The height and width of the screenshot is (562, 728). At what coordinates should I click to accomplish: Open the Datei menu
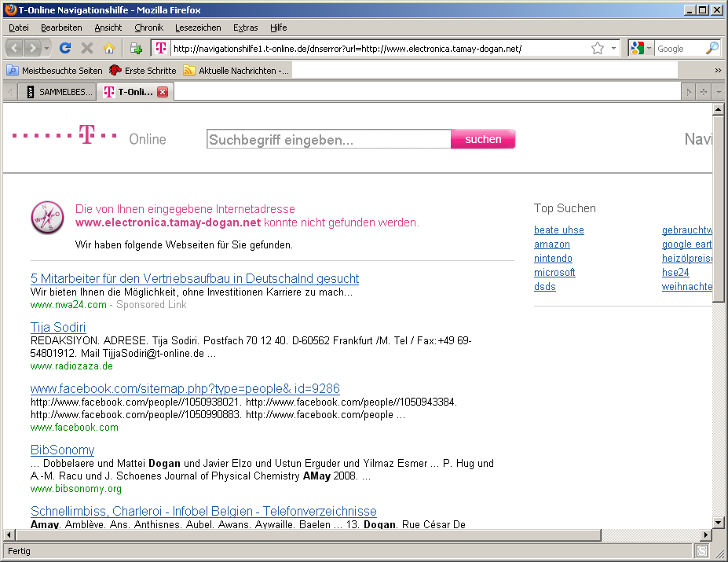click(x=19, y=28)
